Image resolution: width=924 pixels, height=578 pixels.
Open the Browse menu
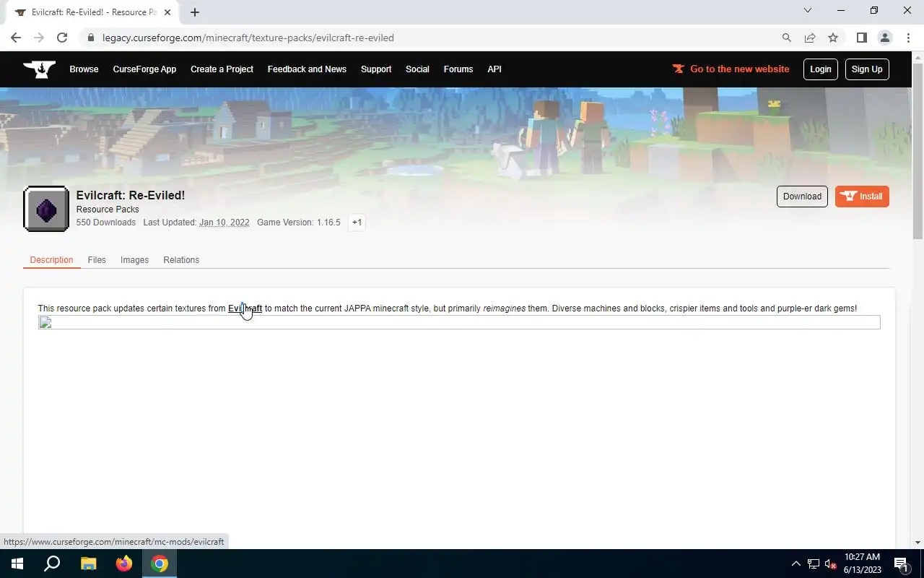pos(84,69)
